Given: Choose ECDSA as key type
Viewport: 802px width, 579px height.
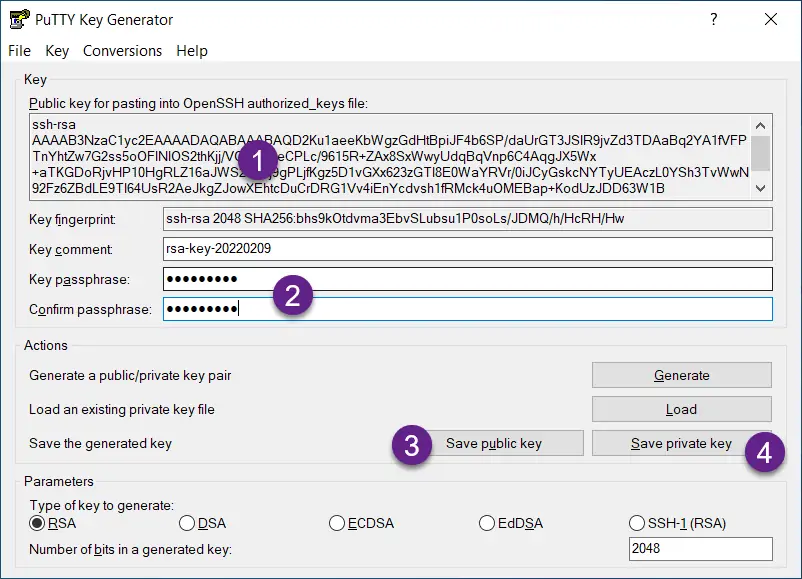Looking at the screenshot, I should [337, 523].
